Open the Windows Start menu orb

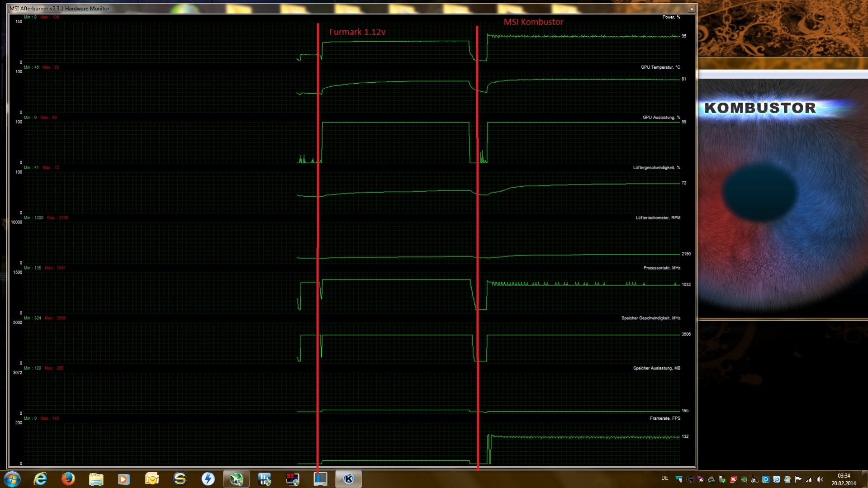[12, 479]
